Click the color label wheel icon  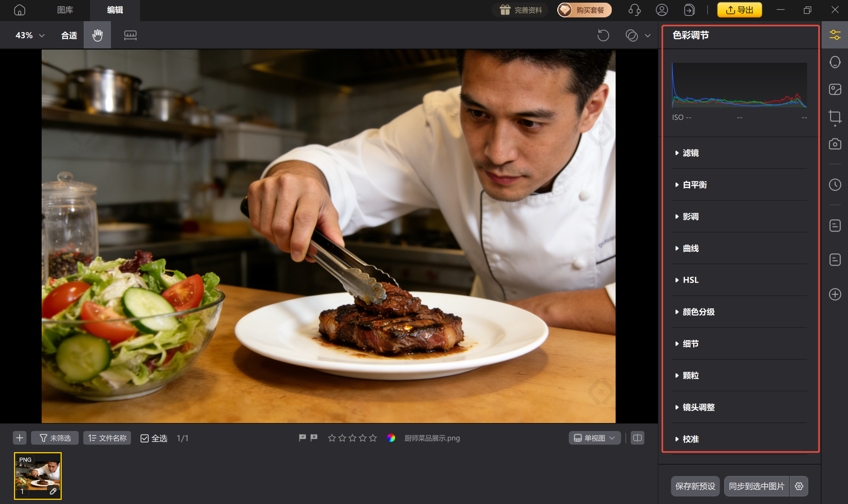click(x=391, y=438)
